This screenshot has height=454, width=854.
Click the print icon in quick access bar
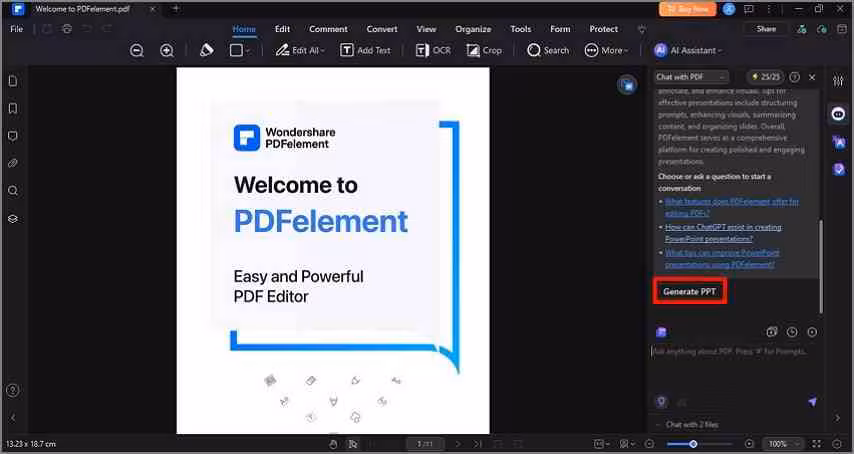67,29
